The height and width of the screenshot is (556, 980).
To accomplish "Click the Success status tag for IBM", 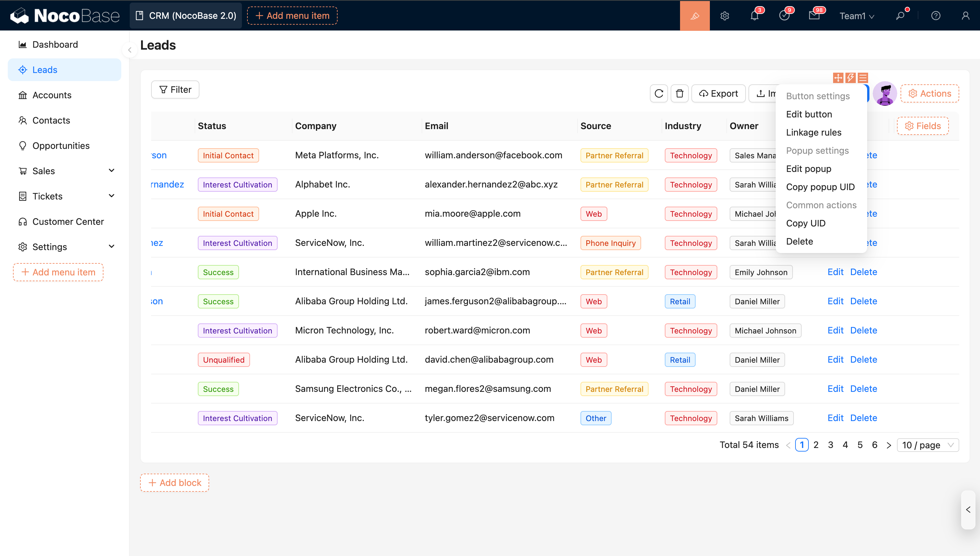I will pyautogui.click(x=218, y=272).
